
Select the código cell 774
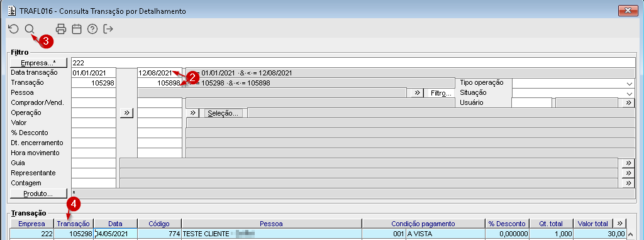point(159,234)
